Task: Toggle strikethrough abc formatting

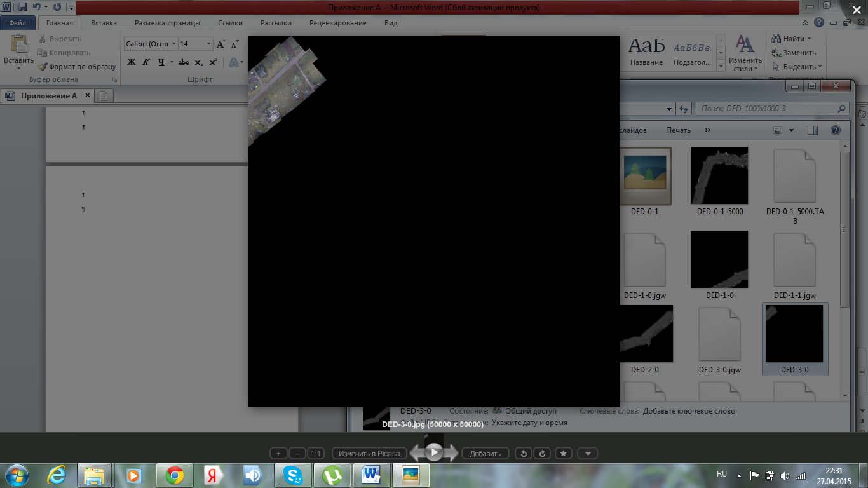Action: tap(184, 62)
